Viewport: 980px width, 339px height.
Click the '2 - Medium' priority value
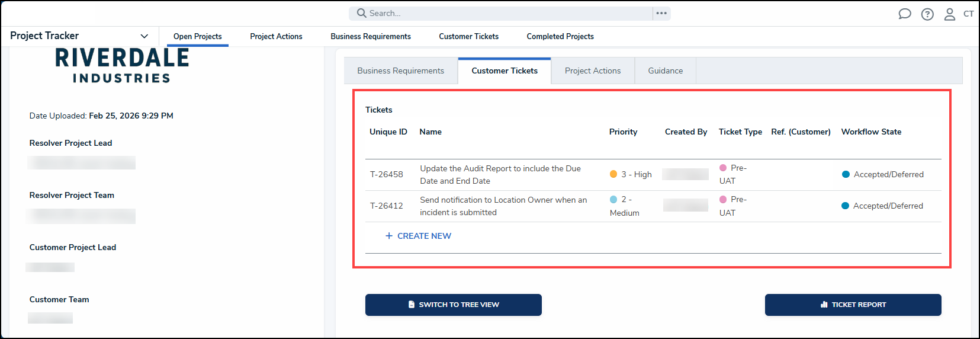624,206
